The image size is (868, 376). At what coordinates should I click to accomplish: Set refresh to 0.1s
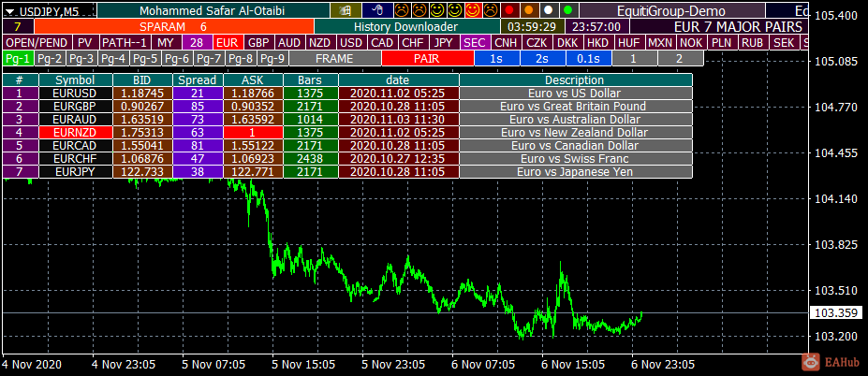coord(588,58)
